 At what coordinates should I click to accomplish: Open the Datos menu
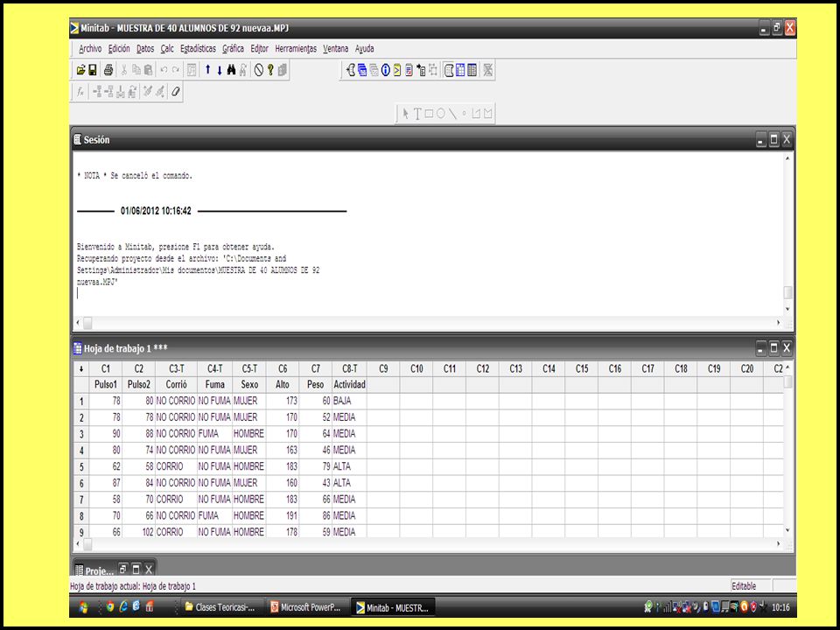(145, 49)
